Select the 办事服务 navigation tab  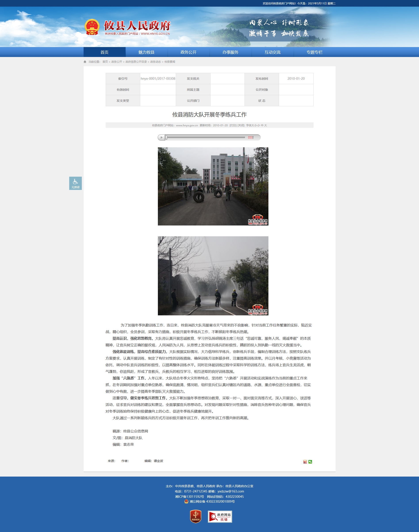pos(230,52)
